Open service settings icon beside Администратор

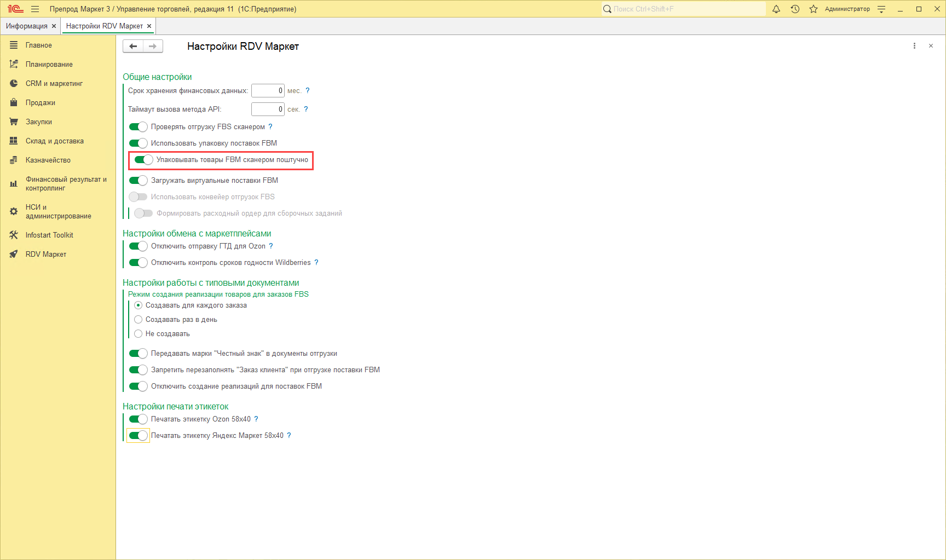click(x=881, y=9)
